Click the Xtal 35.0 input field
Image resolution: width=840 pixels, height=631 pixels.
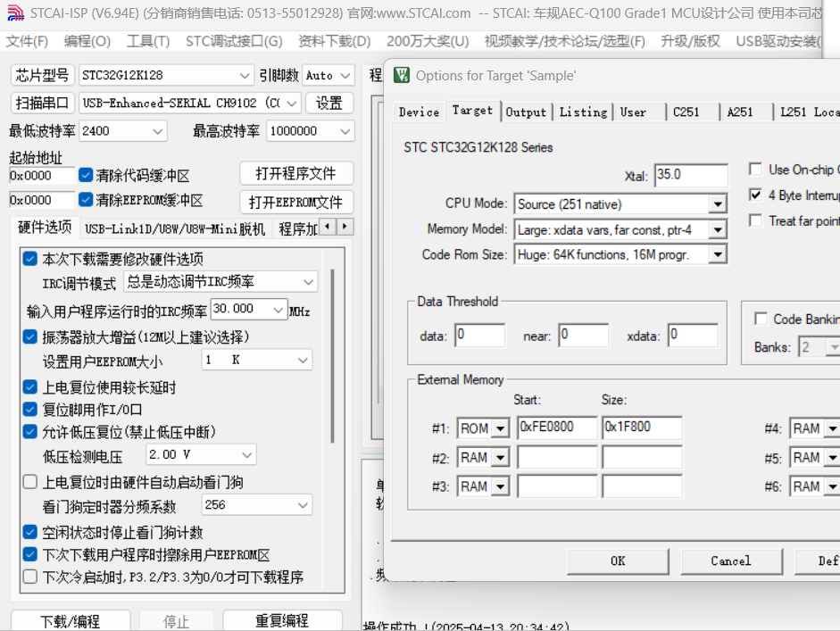[691, 175]
